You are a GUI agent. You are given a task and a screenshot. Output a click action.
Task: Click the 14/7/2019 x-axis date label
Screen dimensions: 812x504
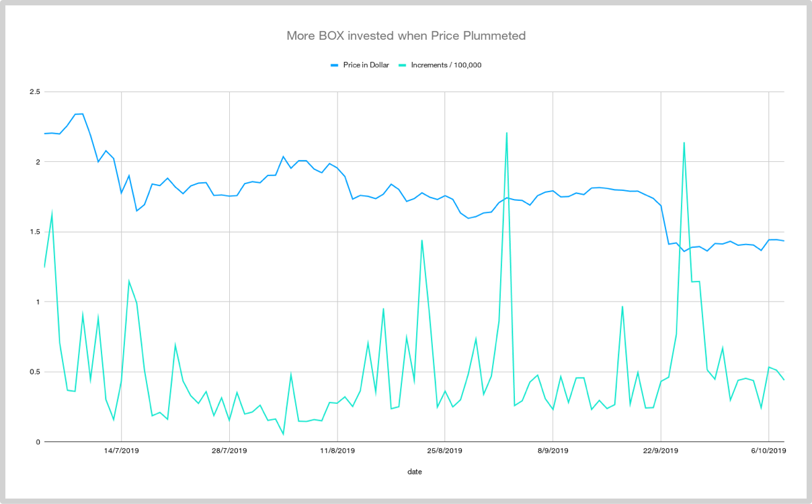121,451
